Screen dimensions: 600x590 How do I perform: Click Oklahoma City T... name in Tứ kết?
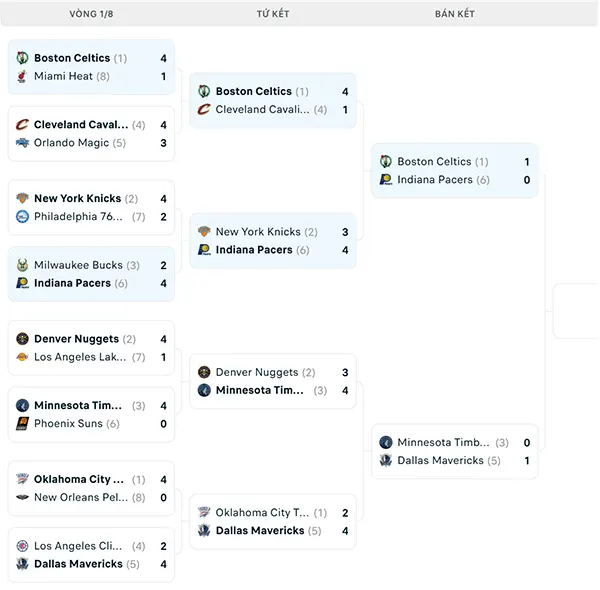click(x=262, y=512)
